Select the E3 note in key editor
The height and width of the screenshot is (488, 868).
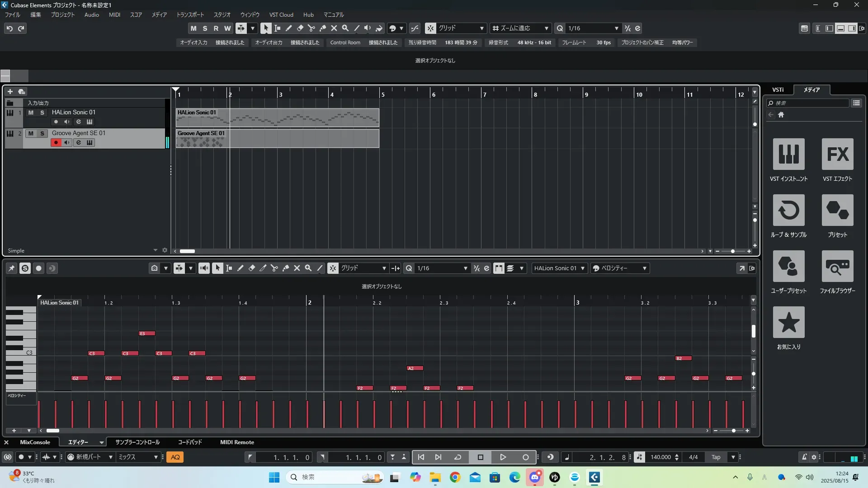147,333
